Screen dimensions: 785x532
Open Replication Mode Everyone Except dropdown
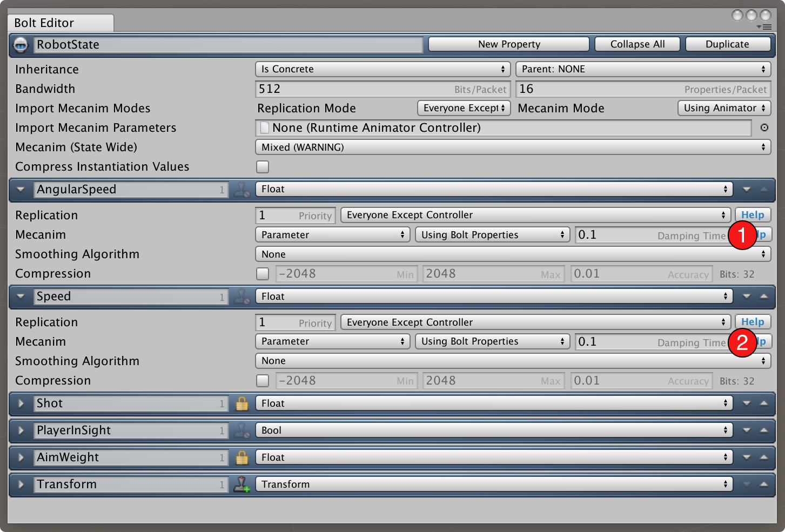point(464,108)
